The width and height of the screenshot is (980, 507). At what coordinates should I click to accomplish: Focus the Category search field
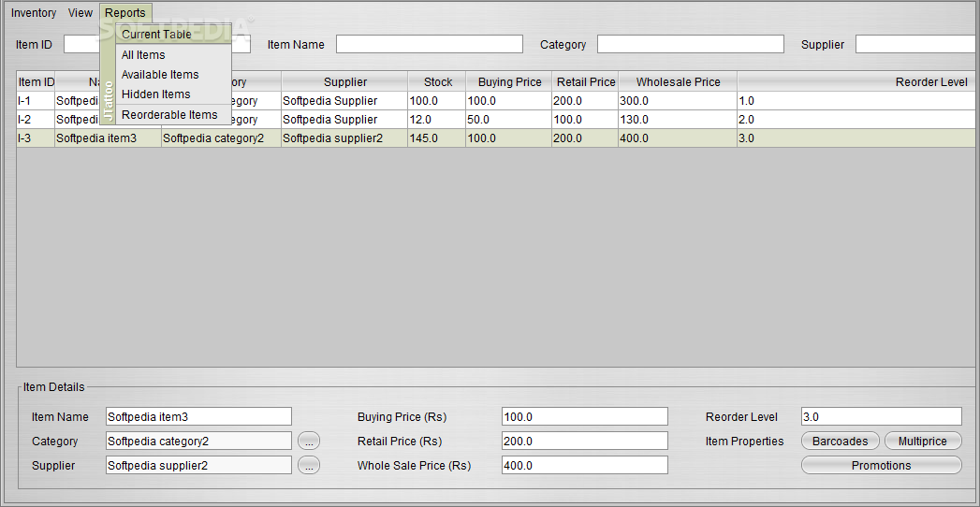coord(691,44)
